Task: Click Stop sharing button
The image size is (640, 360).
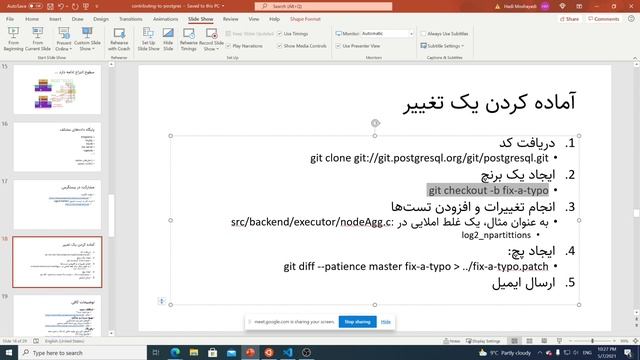Action: coord(357,322)
